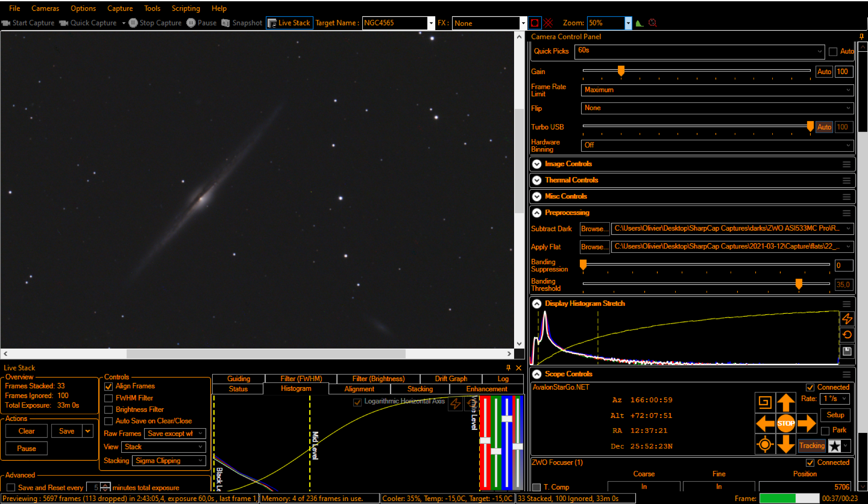Image resolution: width=868 pixels, height=504 pixels.
Task: Open Frame Rate Limit dropdown
Action: pos(717,90)
